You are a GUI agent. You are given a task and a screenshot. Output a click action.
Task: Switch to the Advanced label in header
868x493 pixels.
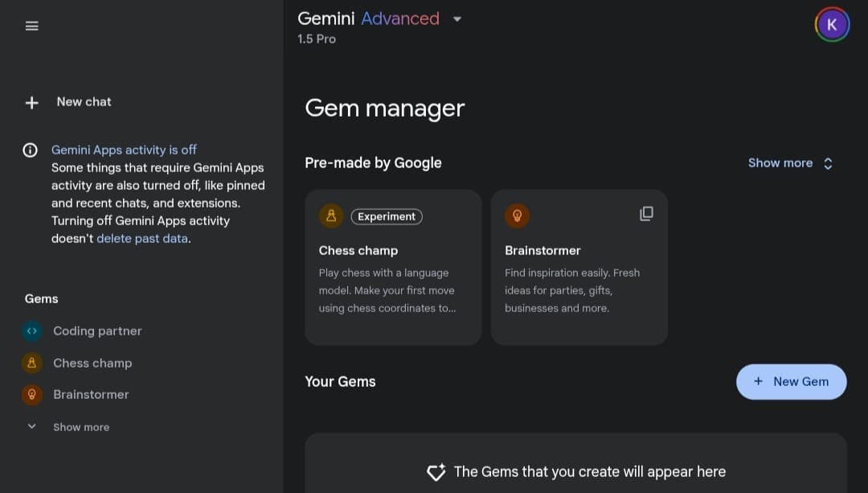(400, 18)
